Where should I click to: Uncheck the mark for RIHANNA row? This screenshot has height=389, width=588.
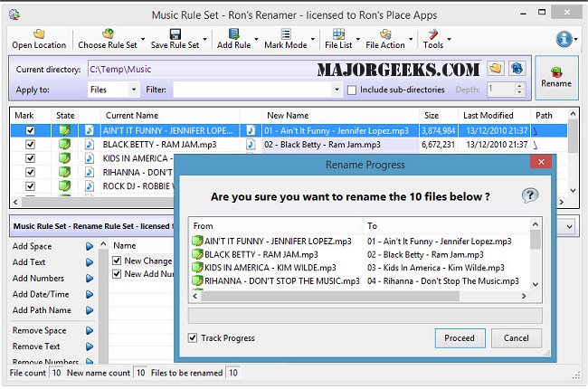point(31,172)
